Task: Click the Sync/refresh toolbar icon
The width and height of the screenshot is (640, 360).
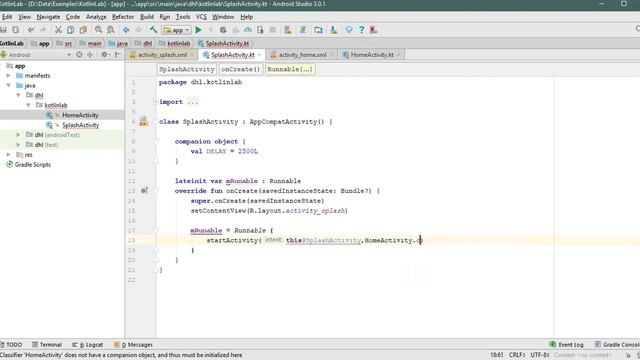Action: pyautogui.click(x=16, y=30)
